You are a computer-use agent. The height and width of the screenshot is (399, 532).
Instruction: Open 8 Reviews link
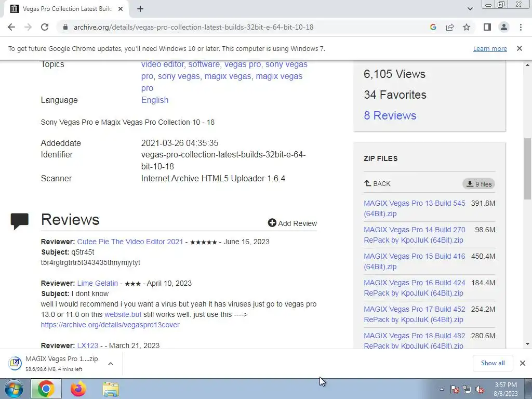tap(390, 115)
